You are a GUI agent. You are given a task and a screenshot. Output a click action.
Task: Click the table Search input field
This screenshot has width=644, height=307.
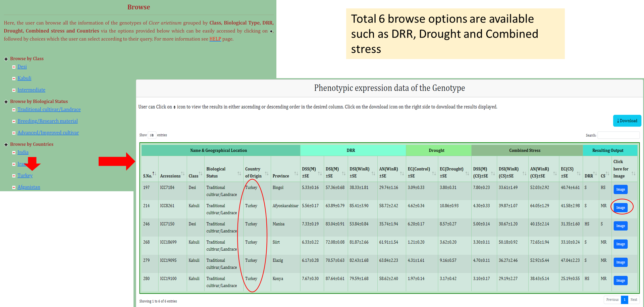tap(618, 135)
